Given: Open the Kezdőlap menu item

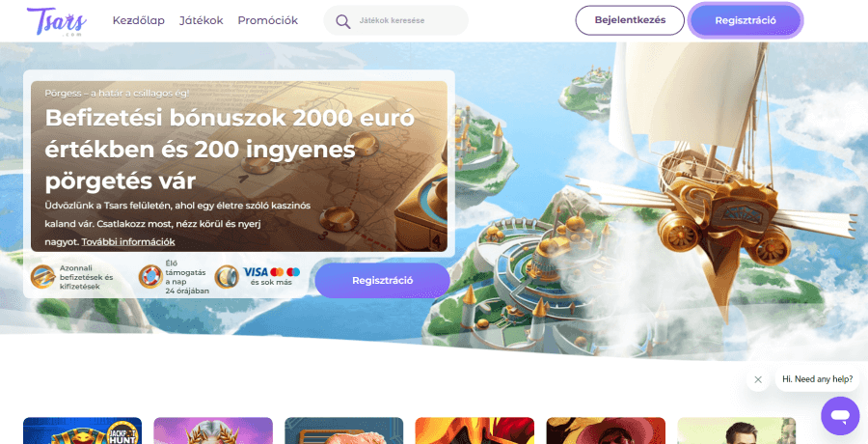Looking at the screenshot, I should (138, 20).
